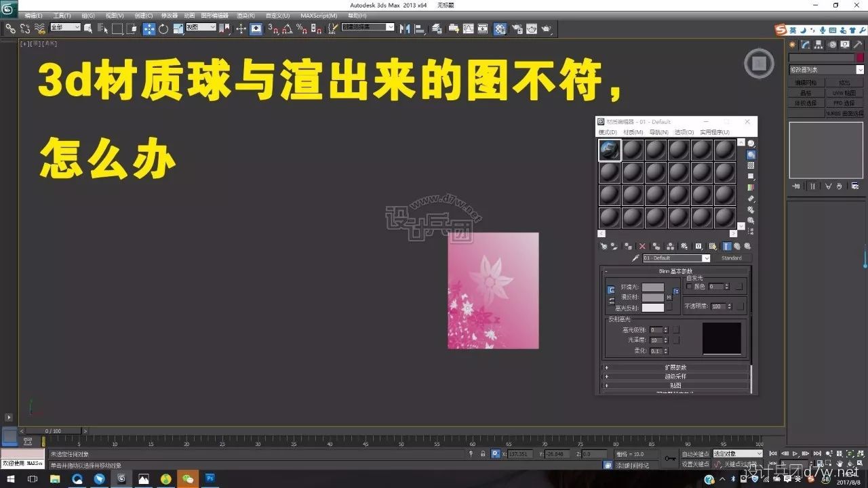The height and width of the screenshot is (488, 868).
Task: Open the Utilities hammer panel tab
Action: 858,45
